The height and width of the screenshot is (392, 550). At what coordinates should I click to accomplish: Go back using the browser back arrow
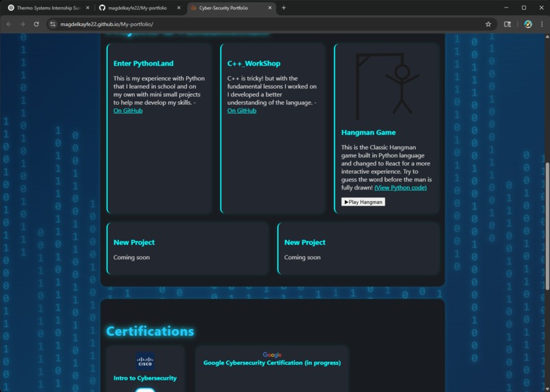tap(9, 24)
